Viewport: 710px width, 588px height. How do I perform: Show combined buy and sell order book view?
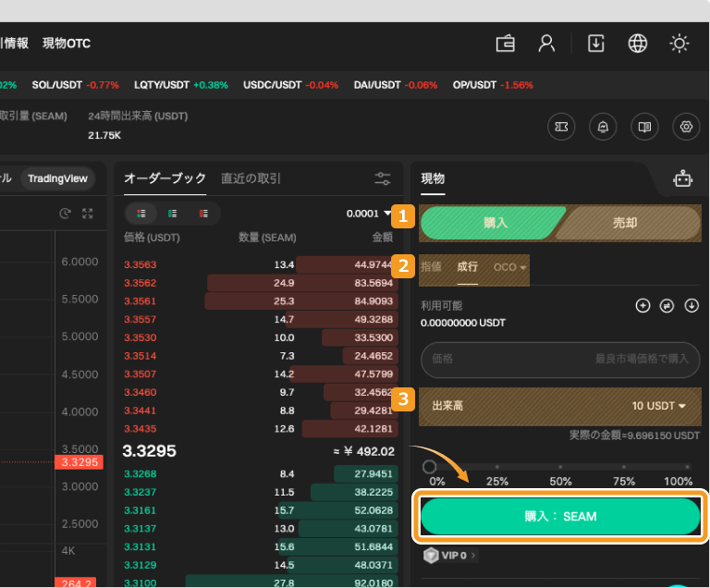coord(141,214)
